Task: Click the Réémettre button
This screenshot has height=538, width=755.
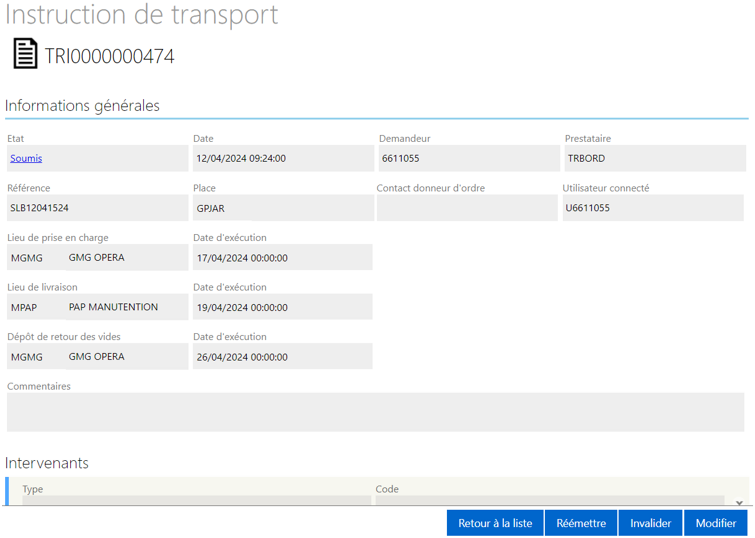Action: [581, 523]
